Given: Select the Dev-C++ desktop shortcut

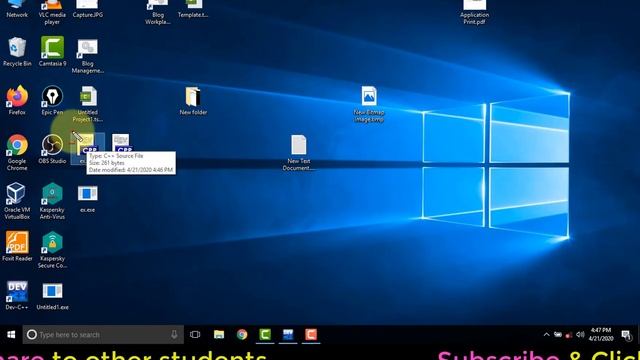Looking at the screenshot, I should (17, 296).
